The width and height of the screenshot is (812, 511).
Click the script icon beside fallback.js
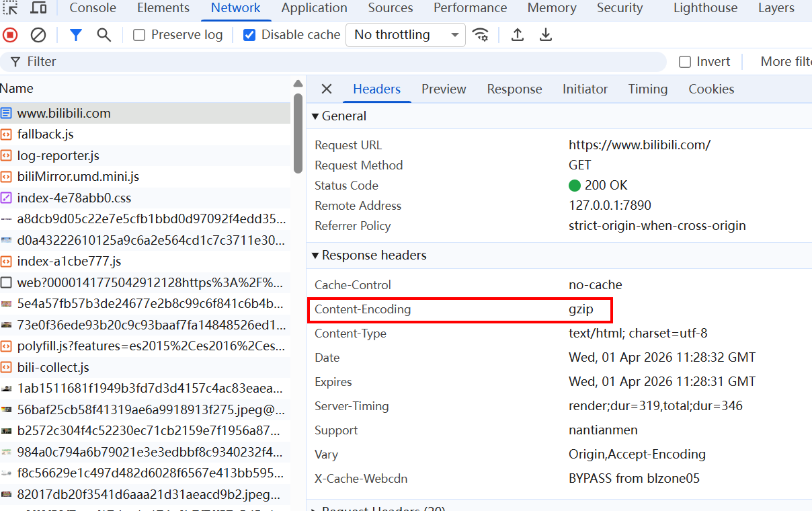click(6, 134)
